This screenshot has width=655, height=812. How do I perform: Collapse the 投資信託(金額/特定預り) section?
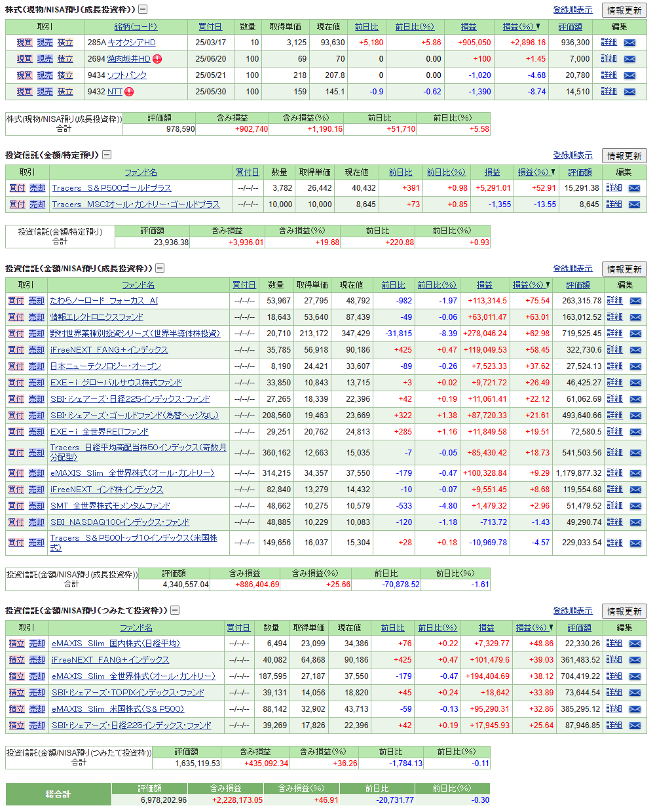point(107,155)
